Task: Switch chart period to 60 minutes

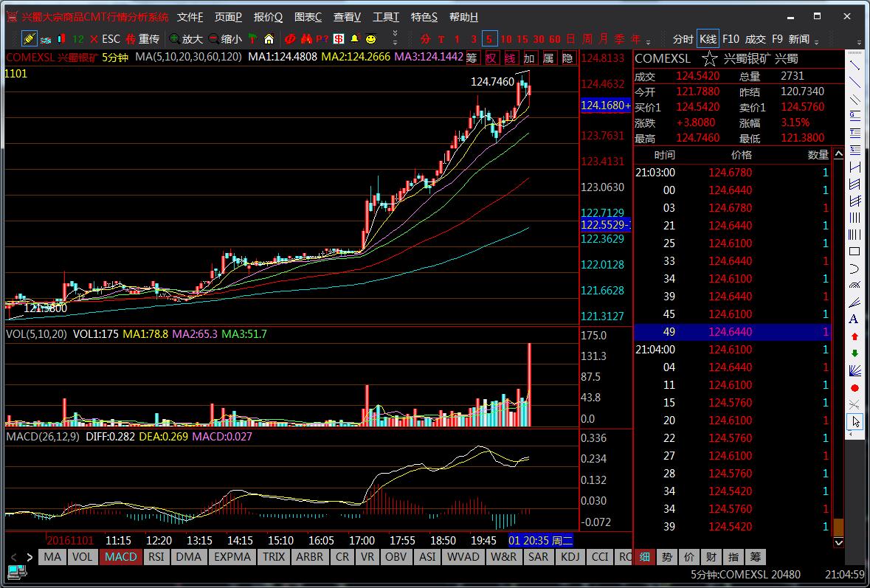Action: click(x=554, y=39)
